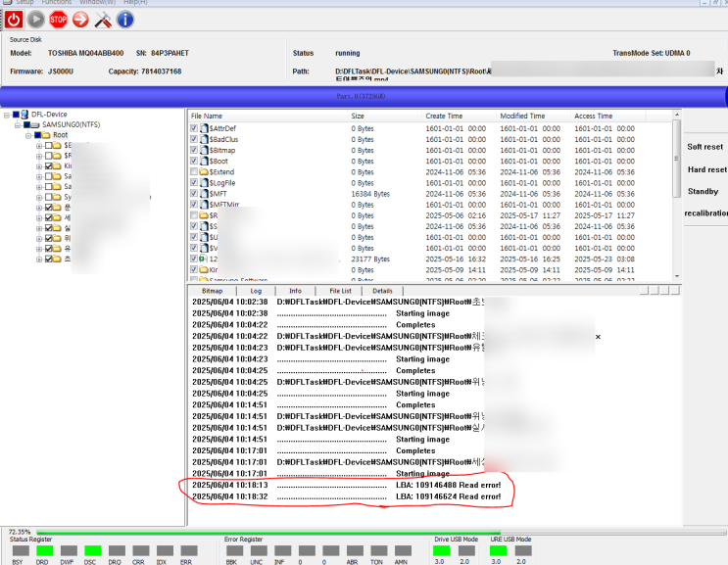Toggle the $Boot file checkbox

click(194, 161)
